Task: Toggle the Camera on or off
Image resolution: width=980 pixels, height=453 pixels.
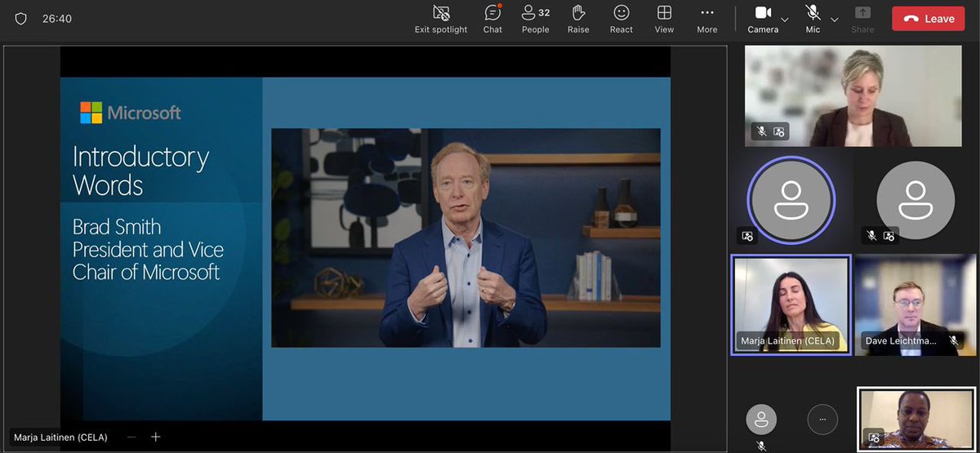Action: (x=763, y=19)
